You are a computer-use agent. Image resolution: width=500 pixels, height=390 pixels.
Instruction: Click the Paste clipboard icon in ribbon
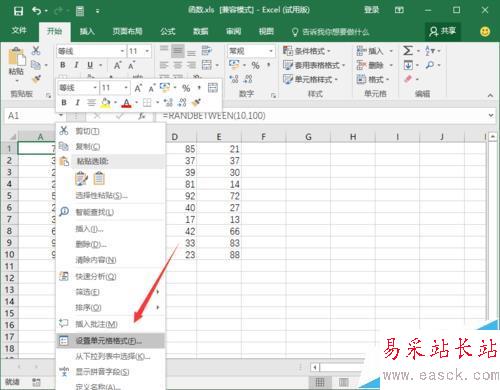[x=16, y=57]
